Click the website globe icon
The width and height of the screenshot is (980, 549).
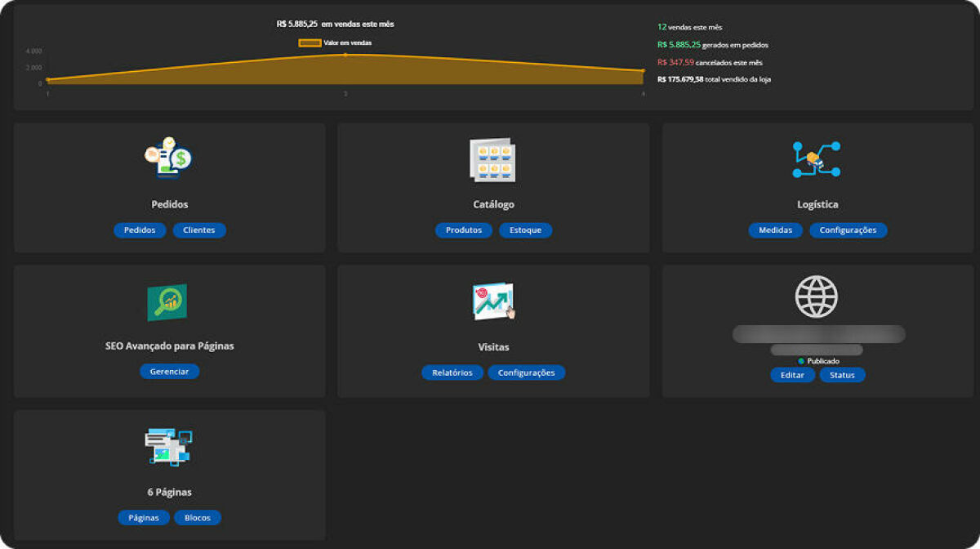(x=816, y=297)
